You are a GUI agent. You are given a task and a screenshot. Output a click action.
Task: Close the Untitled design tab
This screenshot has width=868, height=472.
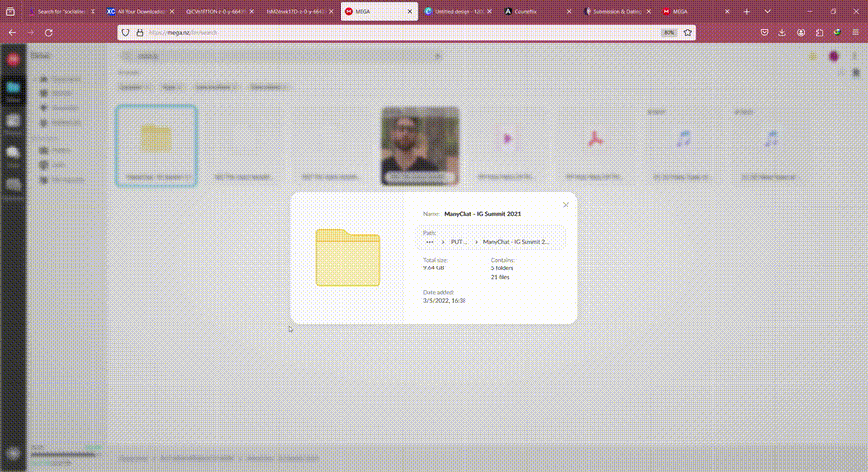tap(489, 11)
